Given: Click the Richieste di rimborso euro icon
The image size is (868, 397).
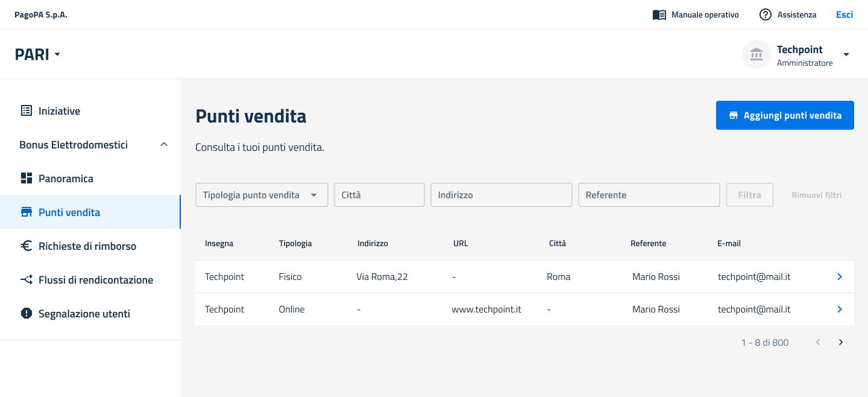Looking at the screenshot, I should (26, 246).
